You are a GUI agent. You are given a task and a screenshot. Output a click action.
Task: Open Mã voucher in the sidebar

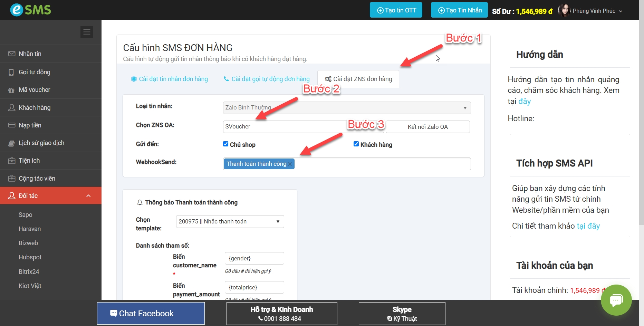pos(34,90)
